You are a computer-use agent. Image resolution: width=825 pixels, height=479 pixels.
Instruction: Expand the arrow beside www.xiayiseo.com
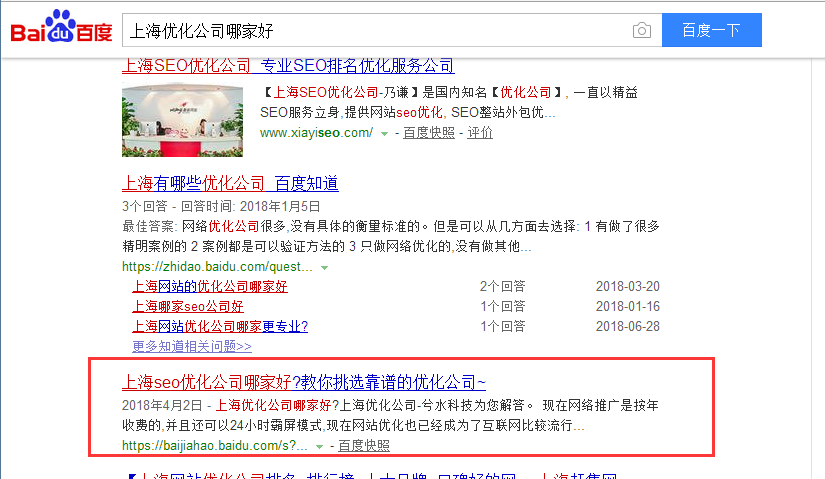[384, 133]
